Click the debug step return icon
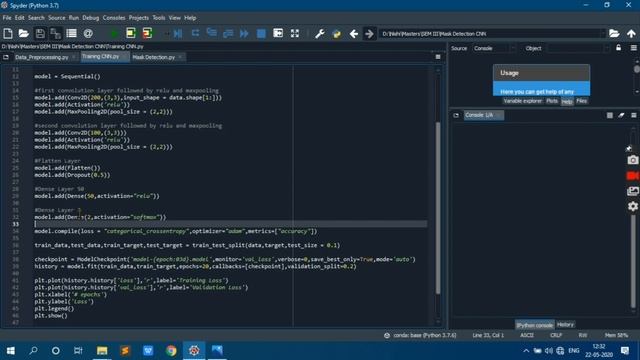The height and width of the screenshot is (360, 640). pos(228,33)
